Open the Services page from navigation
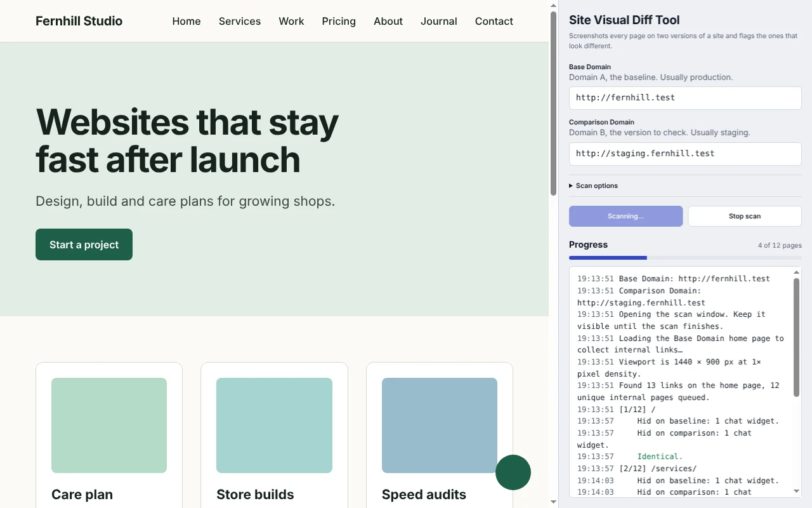This screenshot has width=812, height=508. click(x=240, y=21)
